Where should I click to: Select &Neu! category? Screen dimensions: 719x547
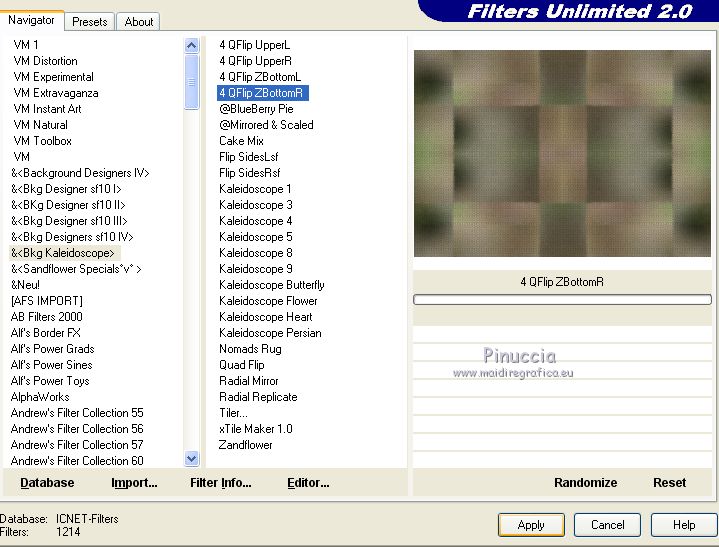[25, 285]
